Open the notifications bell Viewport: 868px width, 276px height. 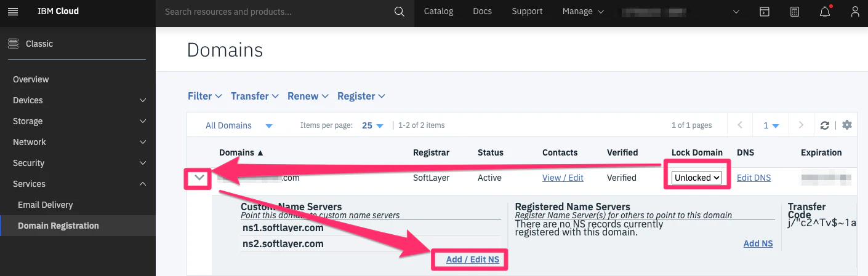click(x=825, y=12)
